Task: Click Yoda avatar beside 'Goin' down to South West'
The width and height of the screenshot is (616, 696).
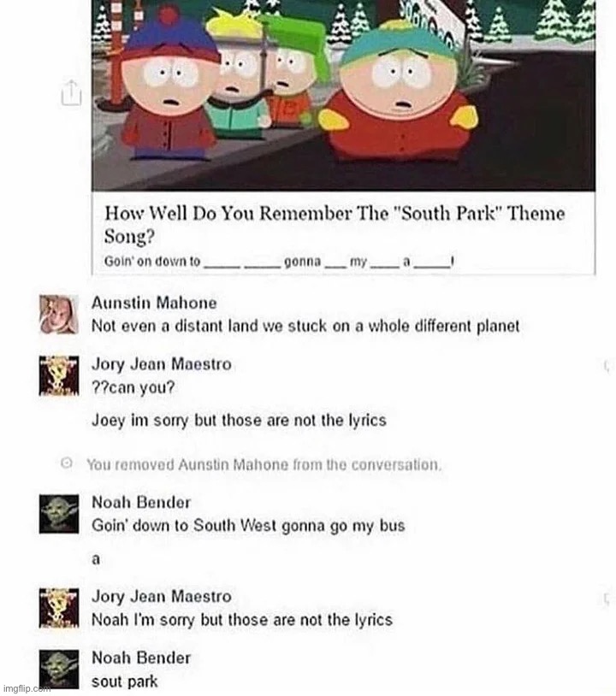Action: point(59,514)
